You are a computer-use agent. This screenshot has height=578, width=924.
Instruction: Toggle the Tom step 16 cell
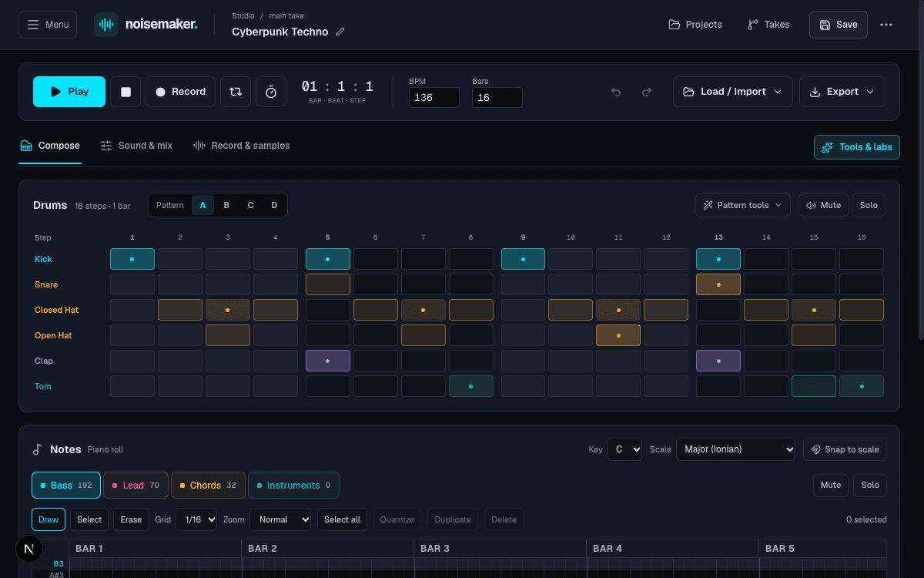coord(862,386)
